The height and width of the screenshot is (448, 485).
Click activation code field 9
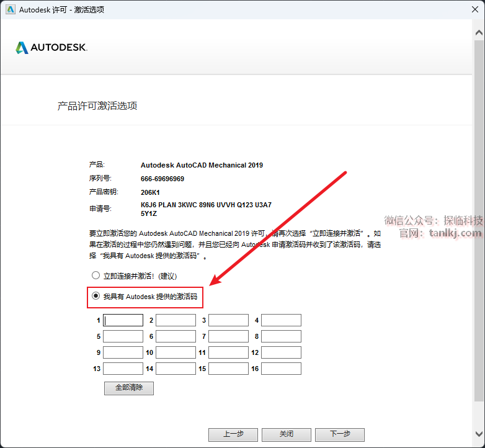pyautogui.click(x=123, y=352)
